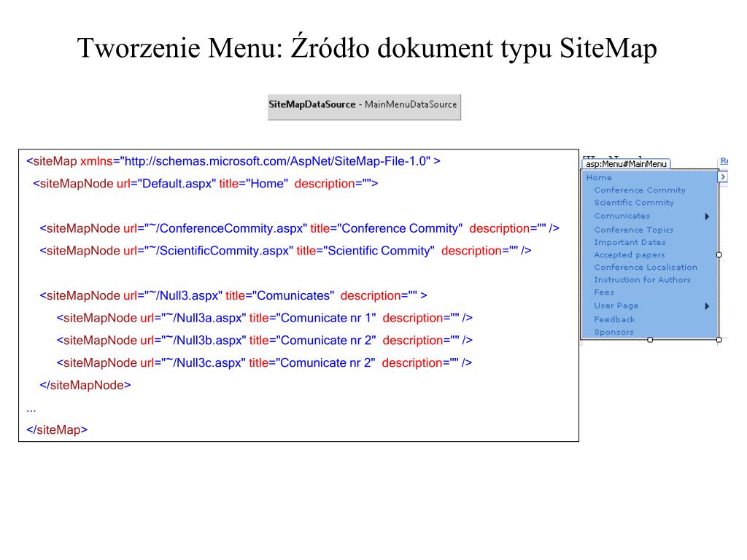The height and width of the screenshot is (560, 747).
Task: Select the asp:Menu#MainMenu tag label
Action: [x=626, y=164]
